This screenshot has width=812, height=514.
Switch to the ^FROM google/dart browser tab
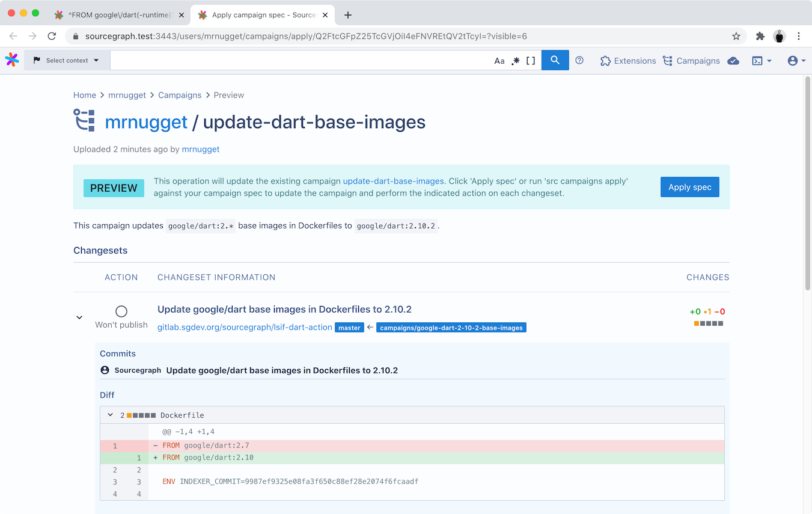118,15
